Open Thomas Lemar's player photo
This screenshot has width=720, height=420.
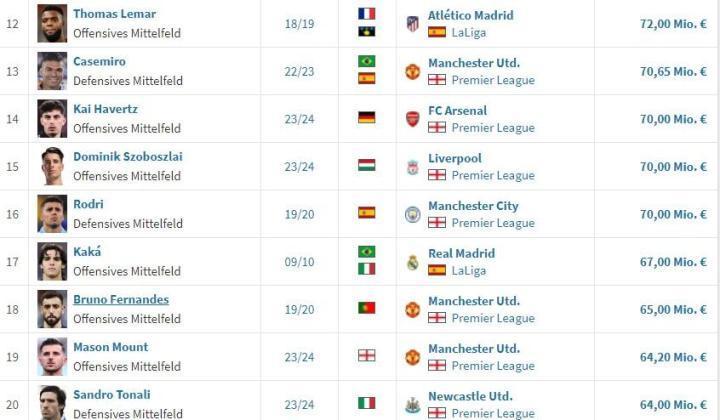(52, 23)
